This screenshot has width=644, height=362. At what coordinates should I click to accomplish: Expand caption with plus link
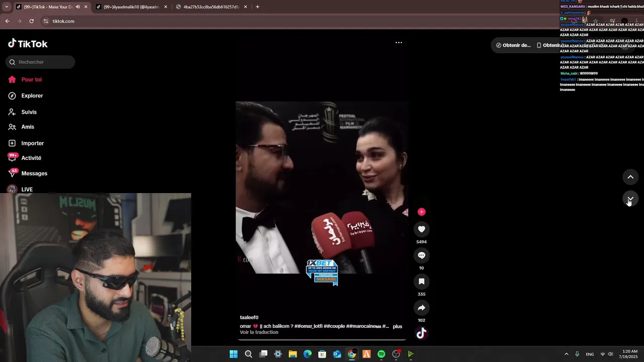pos(397,326)
